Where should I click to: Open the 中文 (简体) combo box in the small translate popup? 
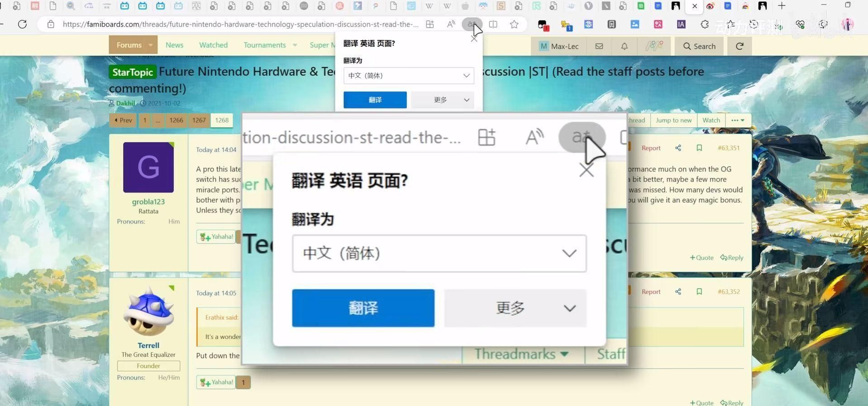409,76
